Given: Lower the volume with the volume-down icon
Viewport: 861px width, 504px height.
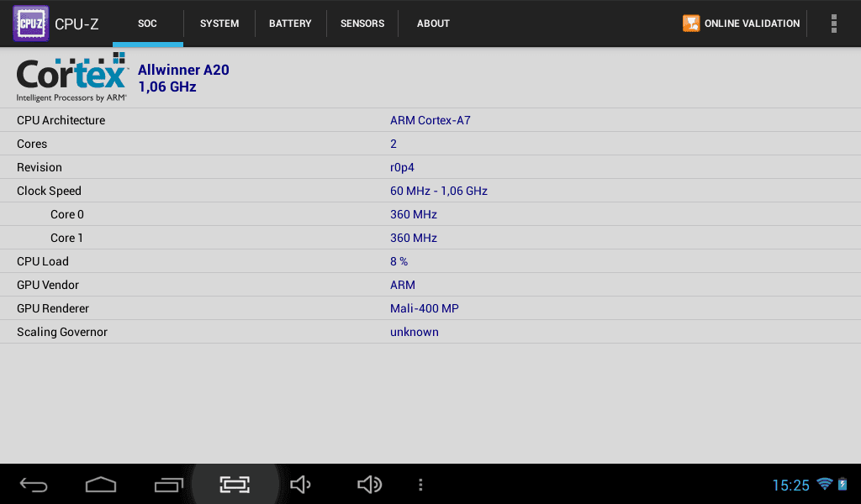Looking at the screenshot, I should pos(300,485).
